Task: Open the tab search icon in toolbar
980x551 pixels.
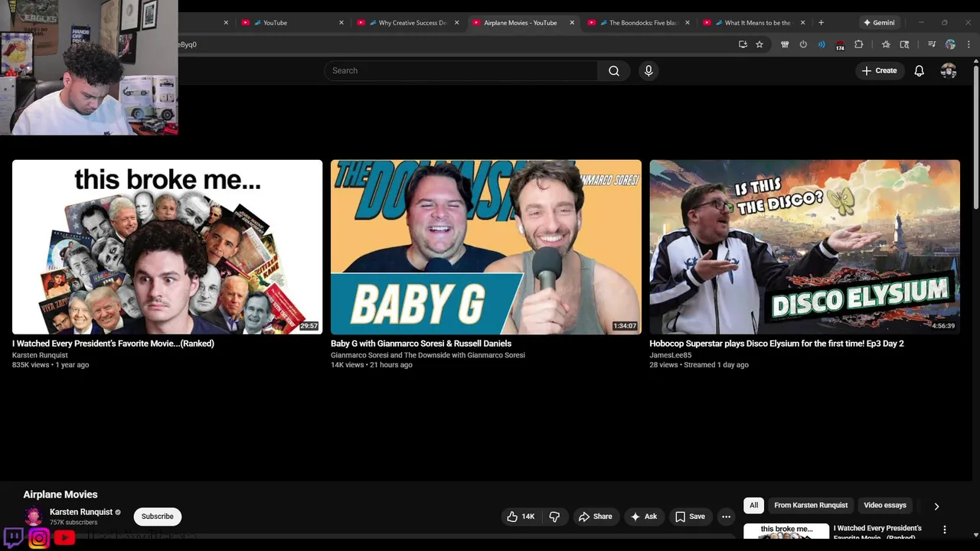Action: [904, 44]
